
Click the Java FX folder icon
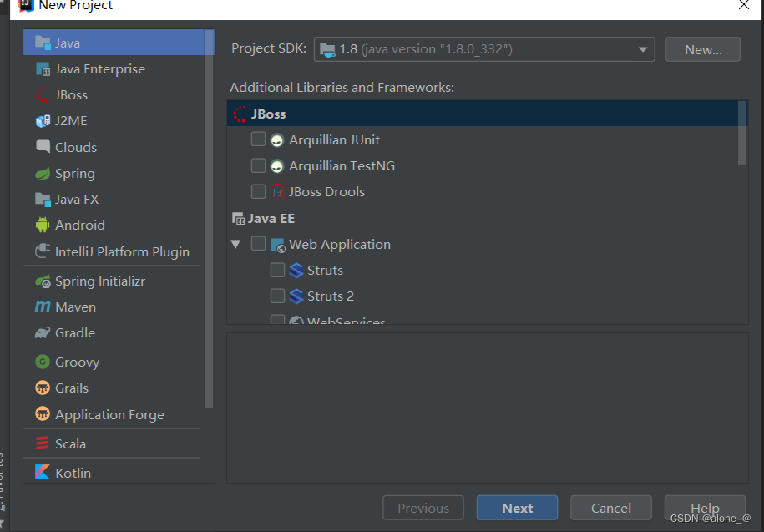coord(43,200)
